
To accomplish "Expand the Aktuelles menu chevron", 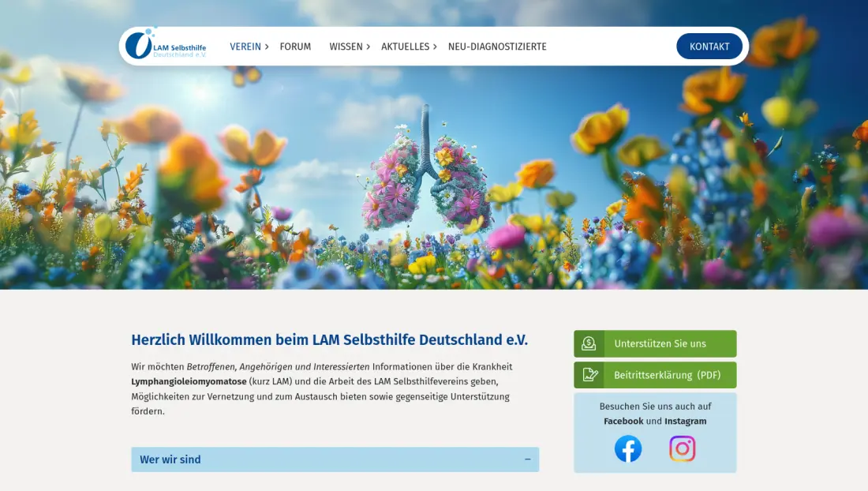I will tap(435, 47).
